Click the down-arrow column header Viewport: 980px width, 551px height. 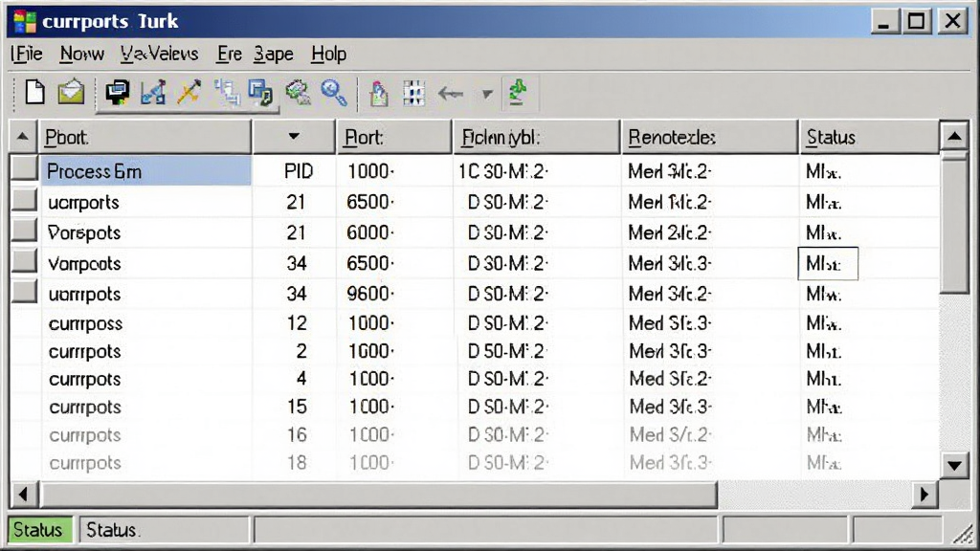pyautogui.click(x=294, y=137)
